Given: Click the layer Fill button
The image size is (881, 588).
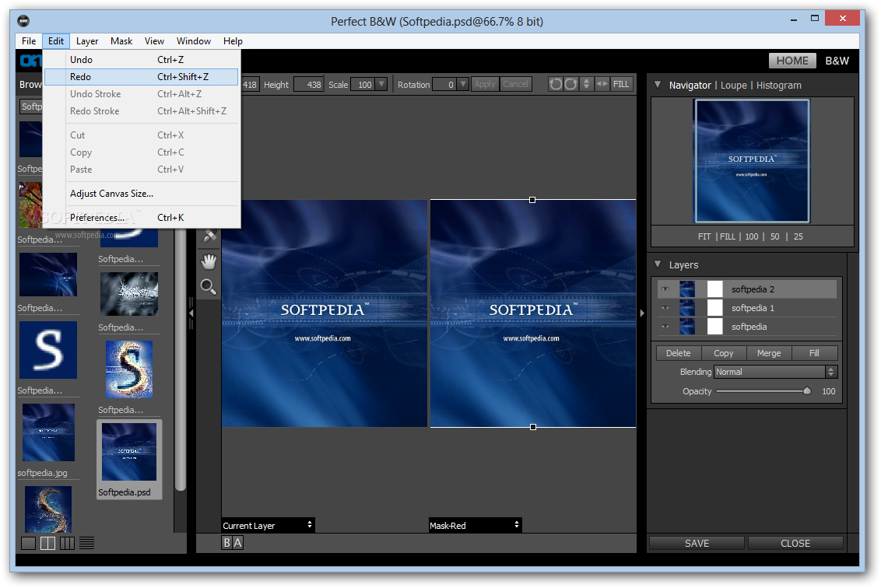Looking at the screenshot, I should (x=814, y=353).
